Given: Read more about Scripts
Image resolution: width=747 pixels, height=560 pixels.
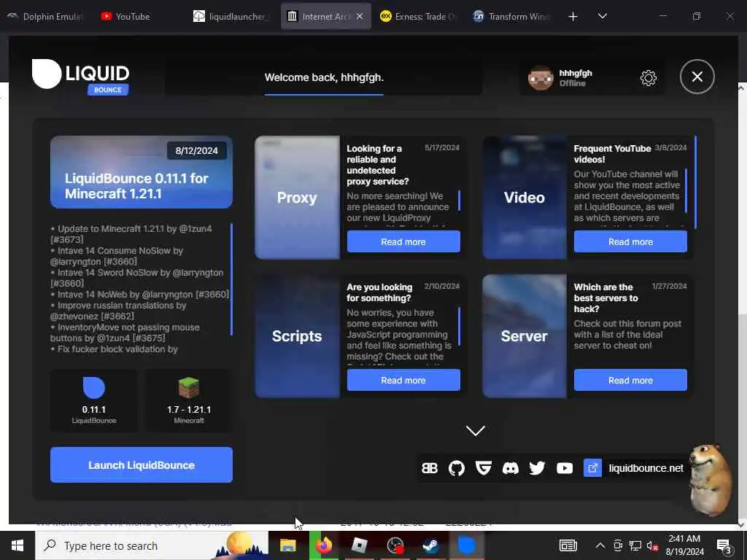Looking at the screenshot, I should 403,380.
